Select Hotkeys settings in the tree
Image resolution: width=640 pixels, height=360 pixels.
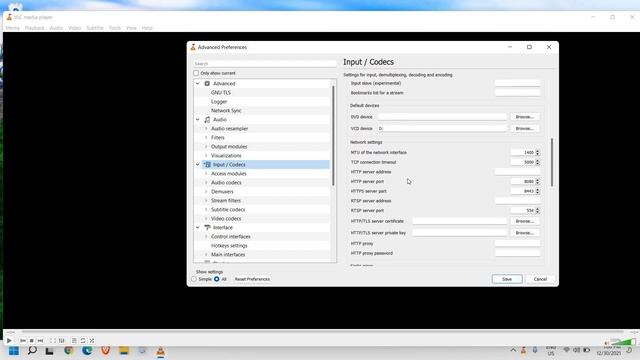229,246
